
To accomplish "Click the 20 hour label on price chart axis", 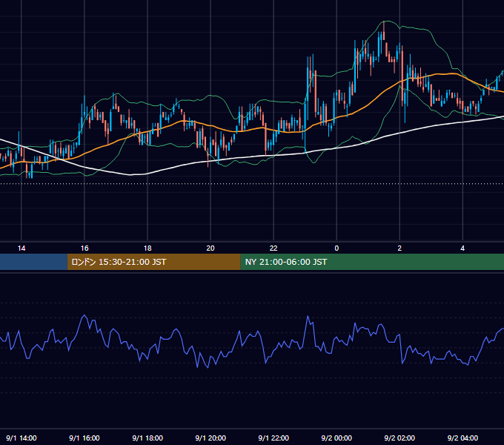I will (x=210, y=248).
